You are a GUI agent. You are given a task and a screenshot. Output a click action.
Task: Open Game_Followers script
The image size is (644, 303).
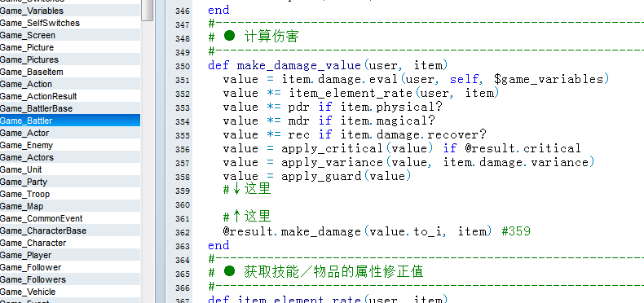click(70, 279)
